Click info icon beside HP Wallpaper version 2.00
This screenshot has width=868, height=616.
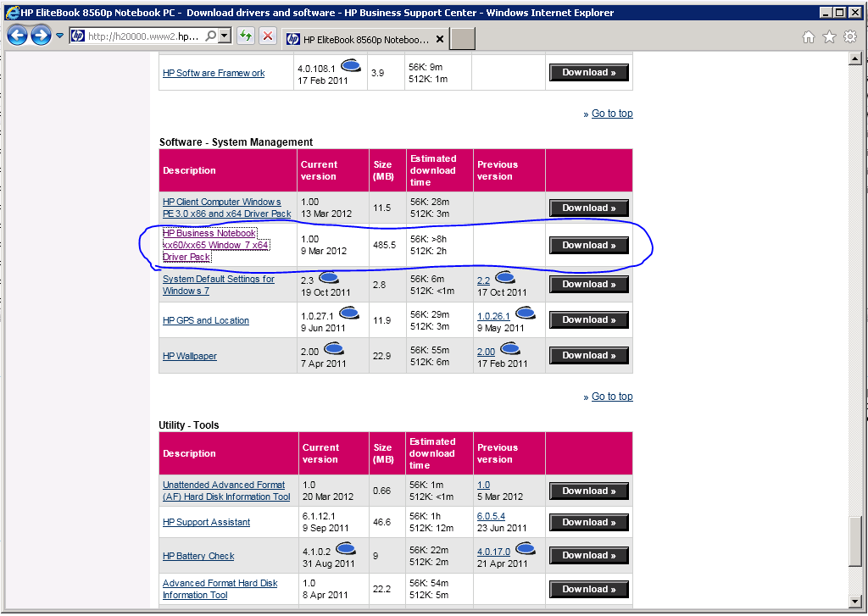tap(334, 349)
